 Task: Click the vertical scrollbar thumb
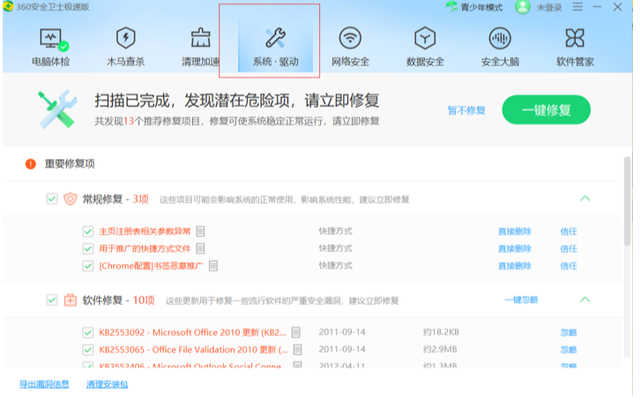627,201
